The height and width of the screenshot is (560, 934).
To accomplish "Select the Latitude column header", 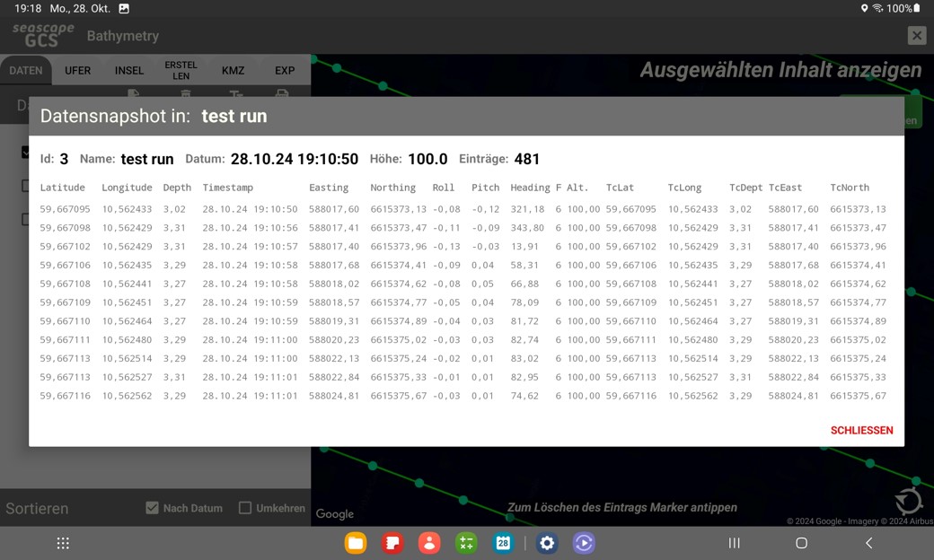I will [x=63, y=188].
